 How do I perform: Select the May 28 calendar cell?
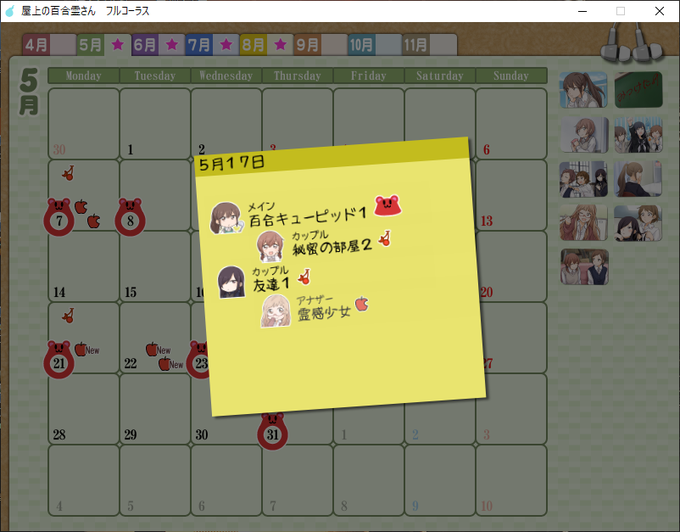click(84, 408)
